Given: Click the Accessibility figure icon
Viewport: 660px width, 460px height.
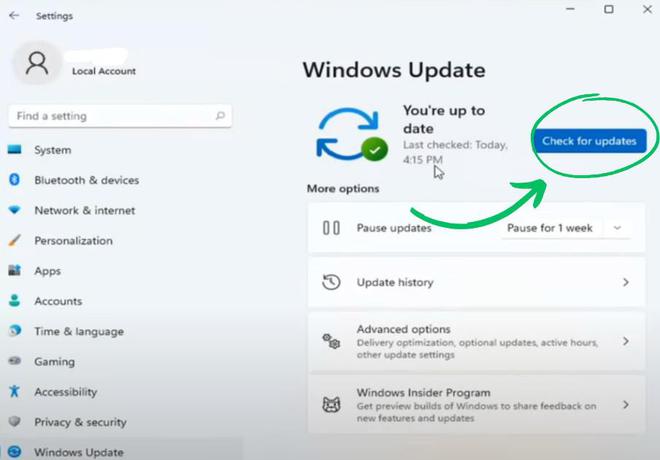Looking at the screenshot, I should click(x=14, y=391).
